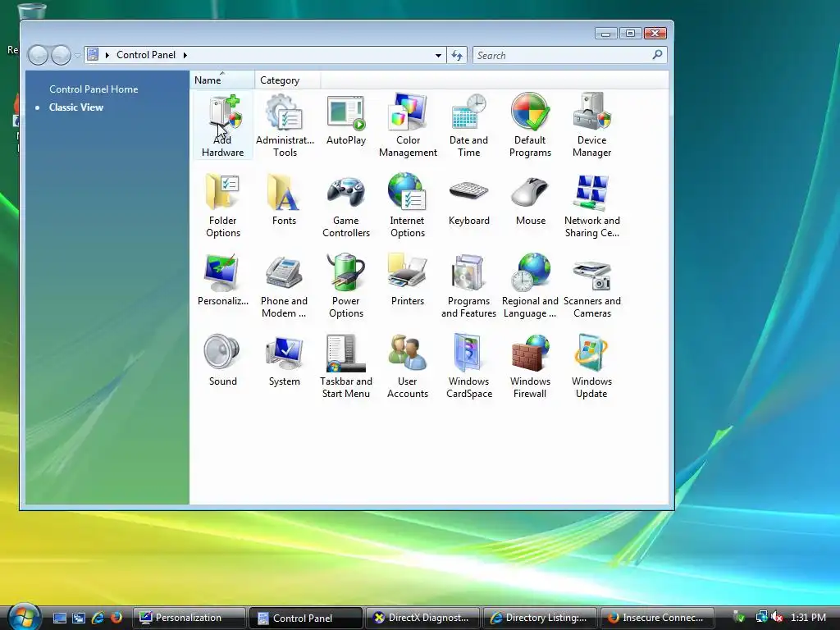Open the System icon
This screenshot has height=630, width=840.
(x=285, y=361)
